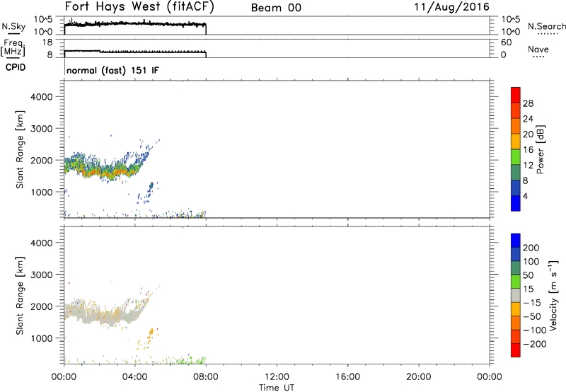
Task: Click the 'Time UT' axis title
Action: pyautogui.click(x=277, y=387)
